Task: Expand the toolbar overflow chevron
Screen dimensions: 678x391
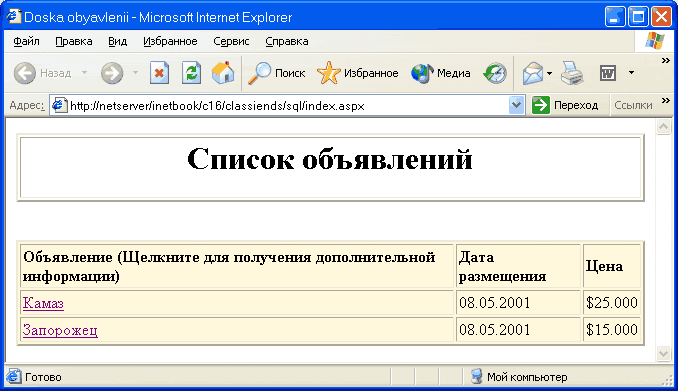Action: 666,61
